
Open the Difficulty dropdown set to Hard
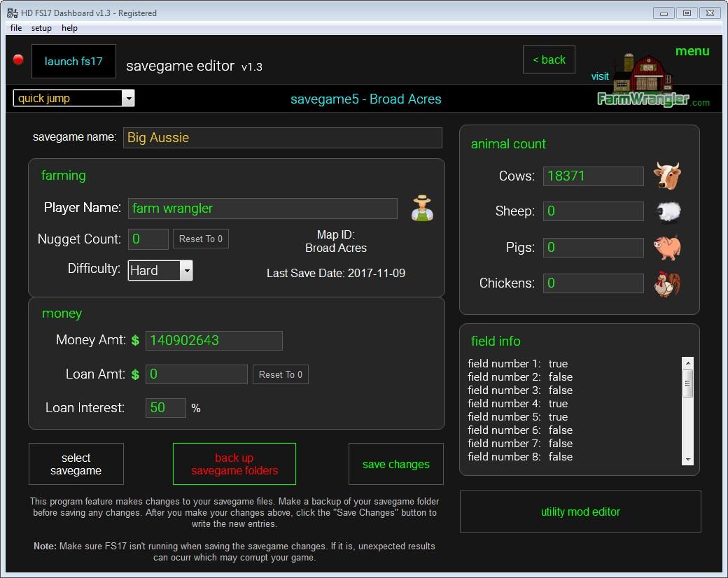[185, 271]
